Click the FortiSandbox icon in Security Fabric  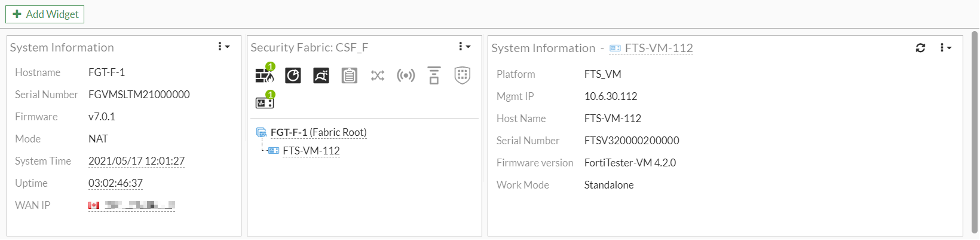tap(321, 75)
